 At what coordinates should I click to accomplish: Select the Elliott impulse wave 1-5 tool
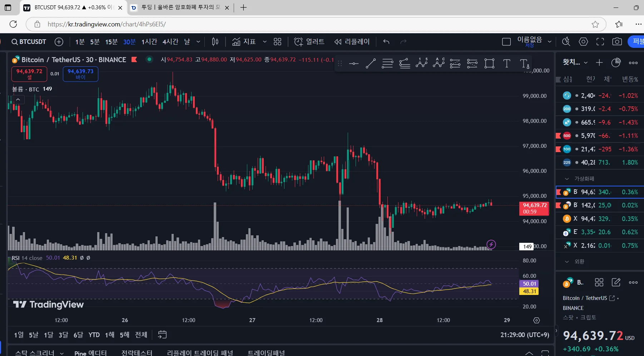pos(422,63)
